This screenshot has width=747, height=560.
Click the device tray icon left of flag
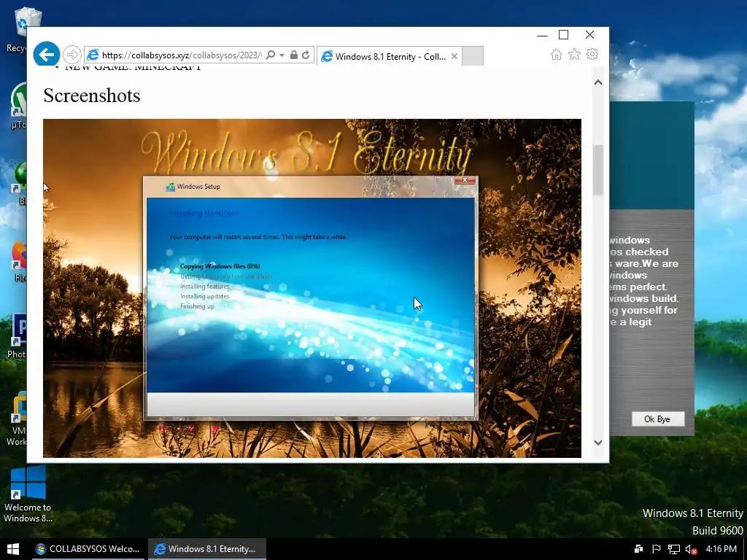click(x=638, y=549)
